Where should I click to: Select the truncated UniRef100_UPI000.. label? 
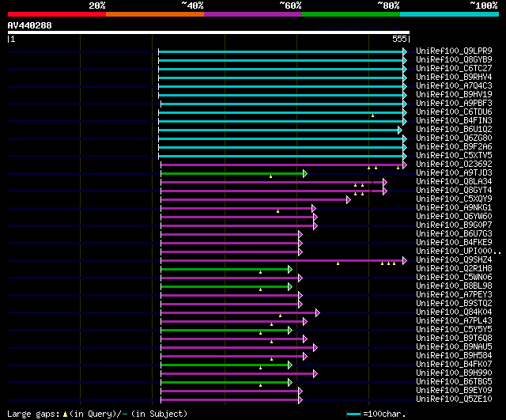click(459, 252)
